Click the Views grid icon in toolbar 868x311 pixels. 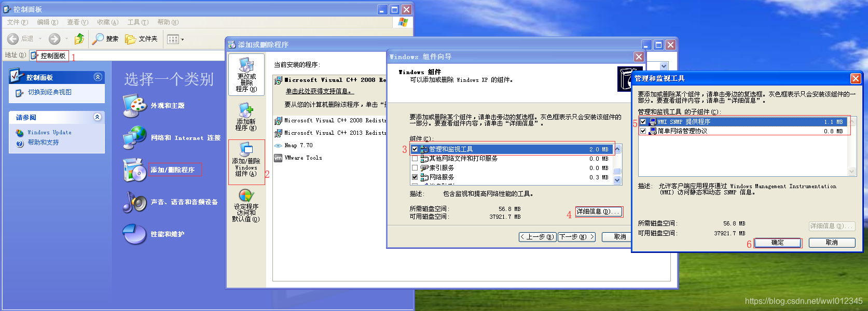point(173,39)
